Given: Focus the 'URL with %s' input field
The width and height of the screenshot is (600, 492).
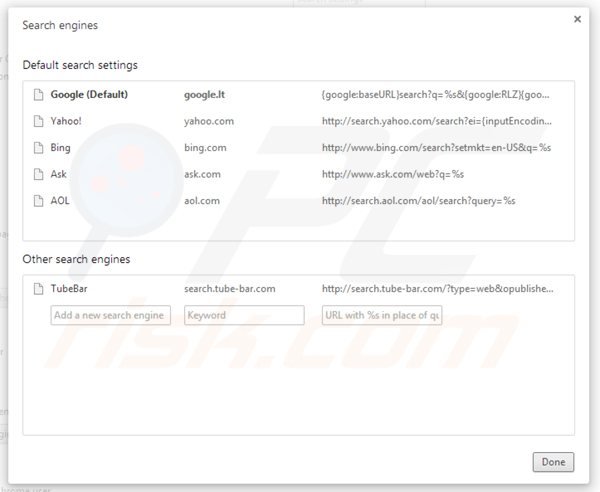Looking at the screenshot, I should point(382,315).
